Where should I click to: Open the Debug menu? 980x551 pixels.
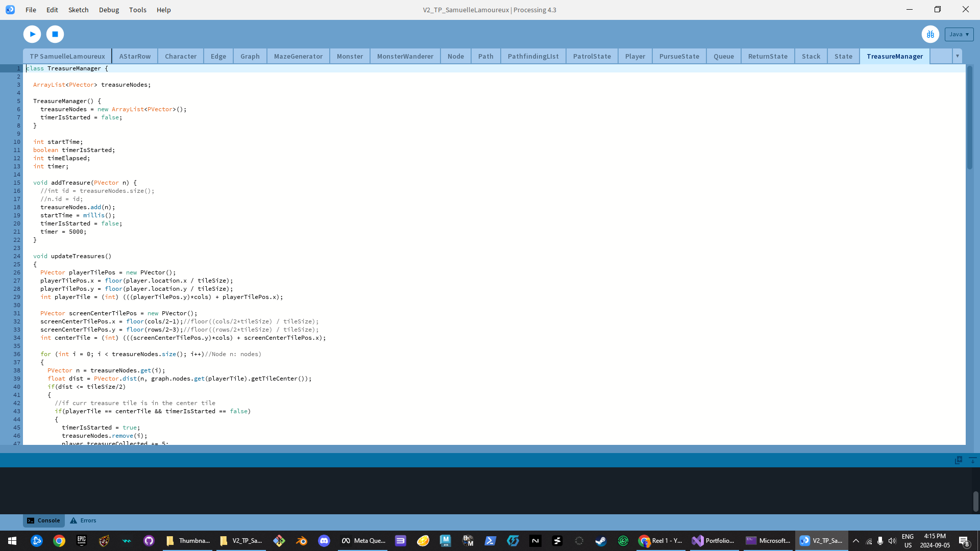tap(109, 10)
